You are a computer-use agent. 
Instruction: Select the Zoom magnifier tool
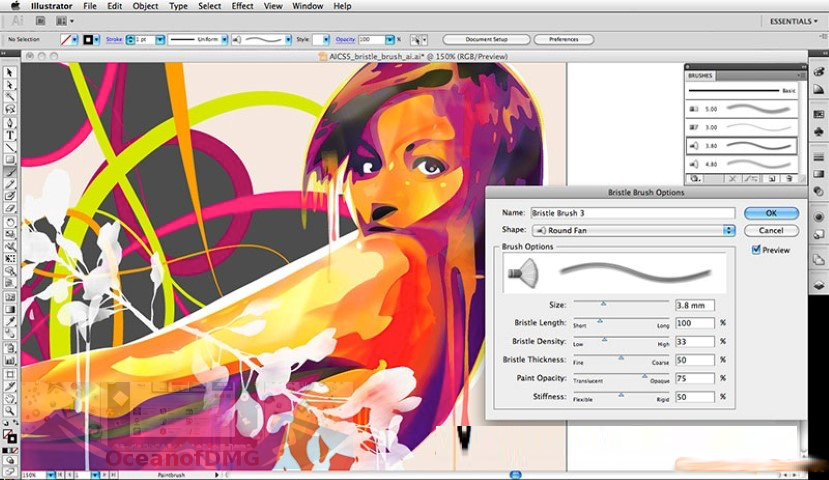click(x=10, y=411)
